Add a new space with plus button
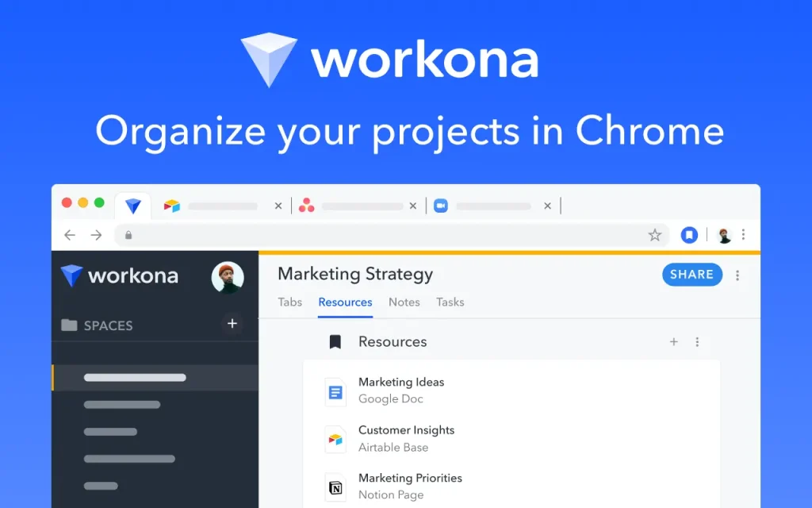Viewport: 812px width, 508px height. [x=232, y=324]
